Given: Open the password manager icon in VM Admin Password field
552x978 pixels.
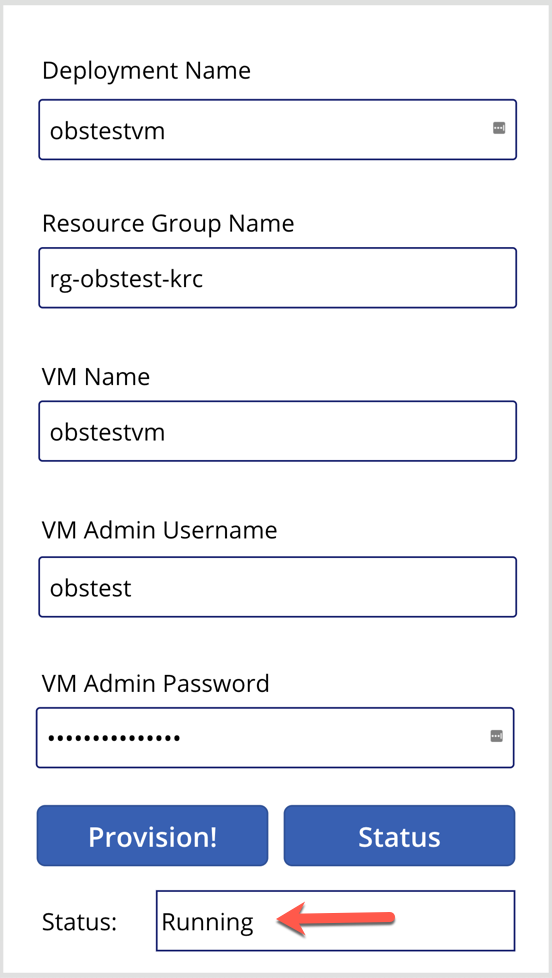Looking at the screenshot, I should pyautogui.click(x=496, y=736).
